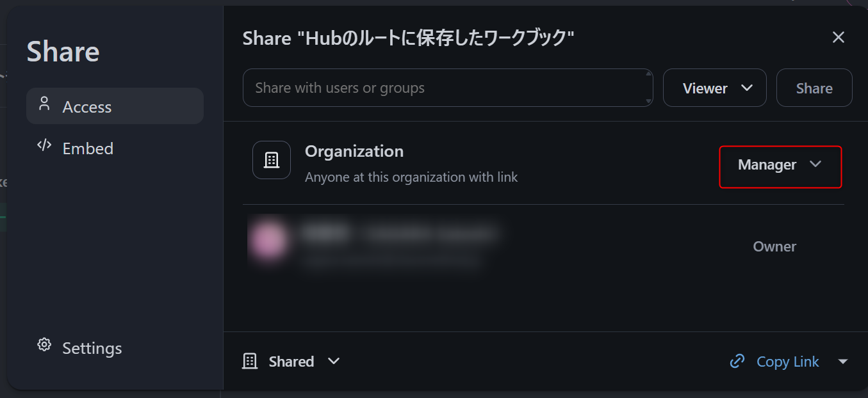Viewport: 868px width, 398px height.
Task: Click the Embed code brackets icon
Action: tap(44, 145)
